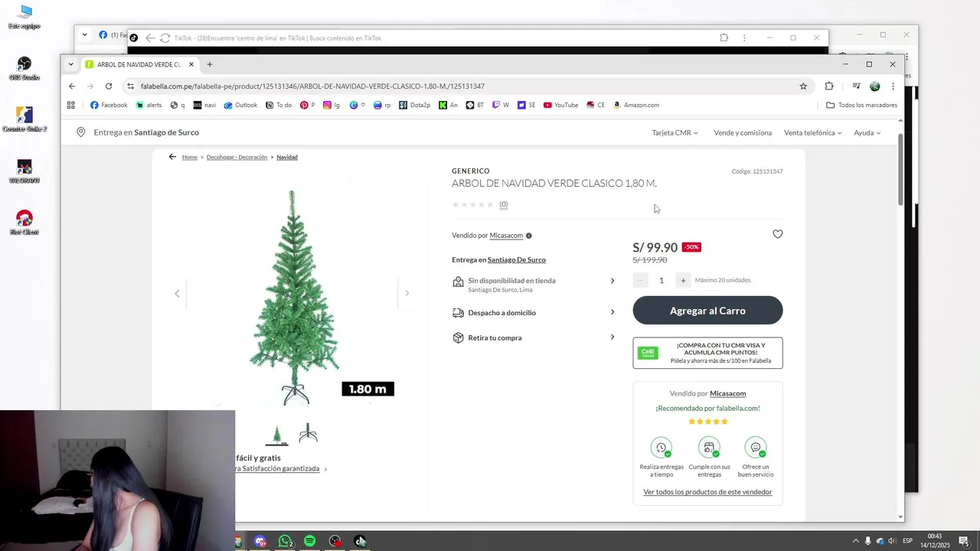Show hidden system tray icons chevron

click(856, 541)
